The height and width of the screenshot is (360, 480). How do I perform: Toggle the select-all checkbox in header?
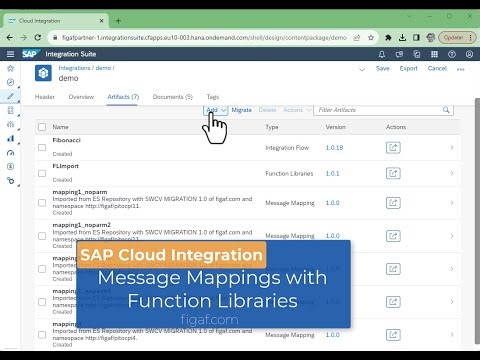click(42, 127)
